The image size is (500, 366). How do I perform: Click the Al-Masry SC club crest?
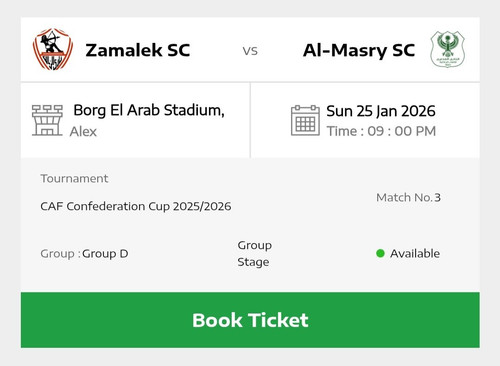point(447,49)
